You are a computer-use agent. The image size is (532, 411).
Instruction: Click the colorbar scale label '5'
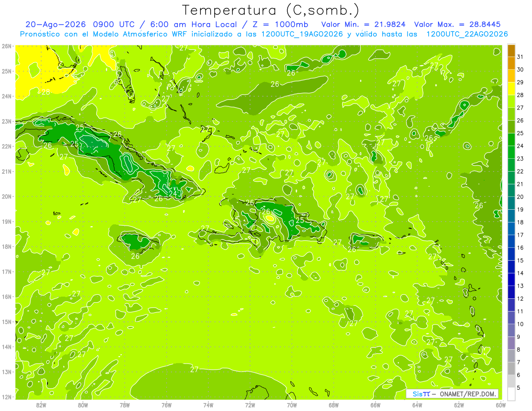519,388
